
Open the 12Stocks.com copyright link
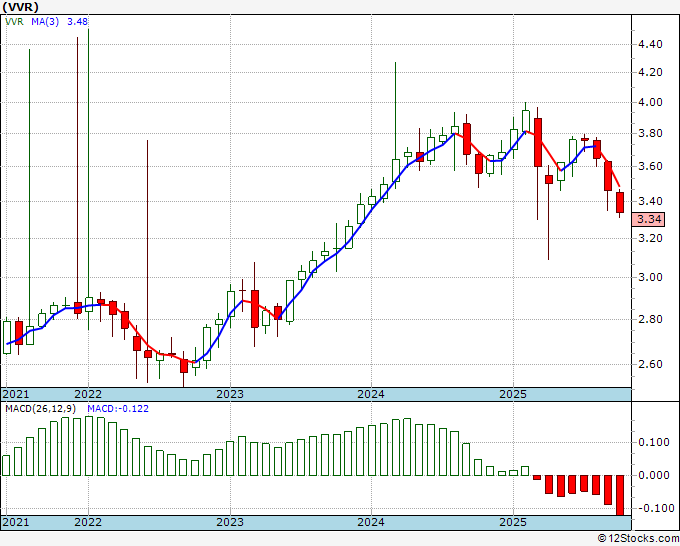click(x=638, y=538)
